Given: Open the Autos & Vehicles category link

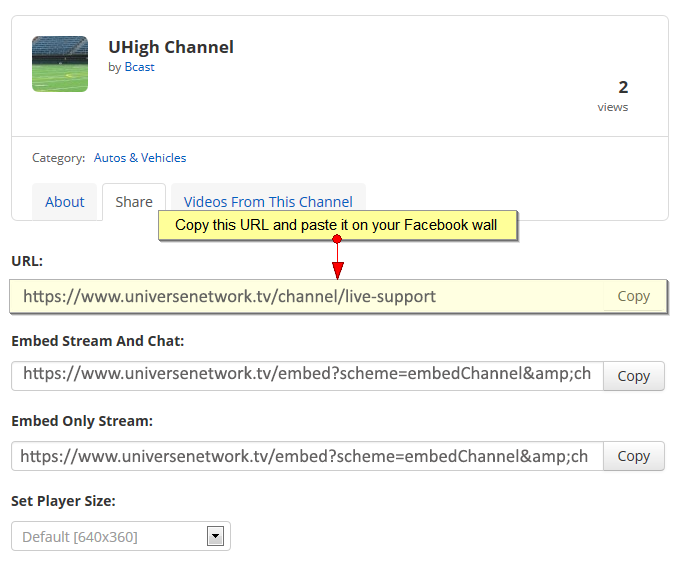Looking at the screenshot, I should (x=140, y=158).
